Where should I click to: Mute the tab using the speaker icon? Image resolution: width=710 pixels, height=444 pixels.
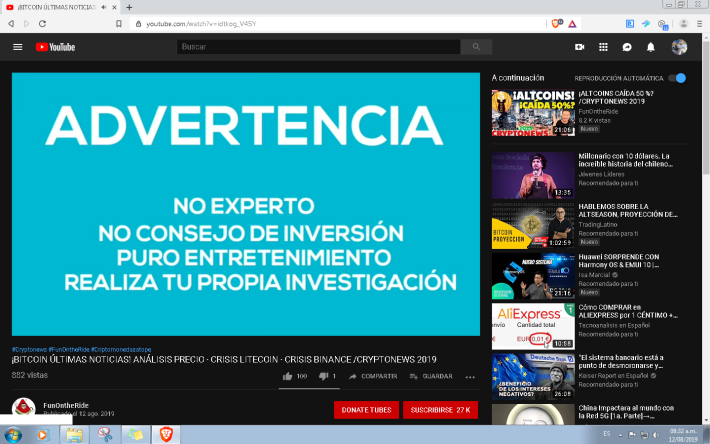(104, 7)
